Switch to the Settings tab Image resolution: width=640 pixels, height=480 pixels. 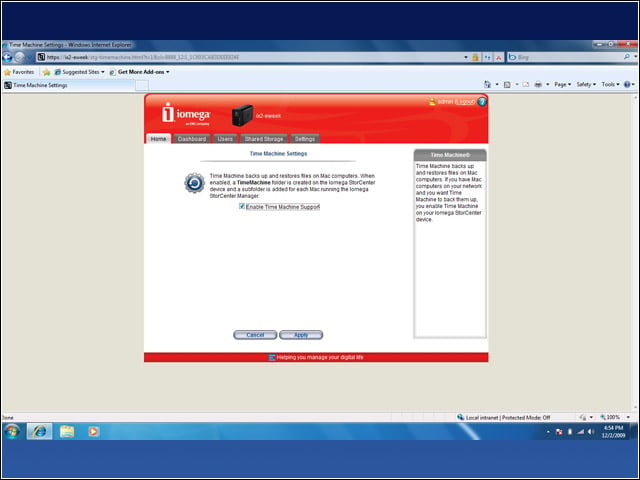tap(305, 139)
